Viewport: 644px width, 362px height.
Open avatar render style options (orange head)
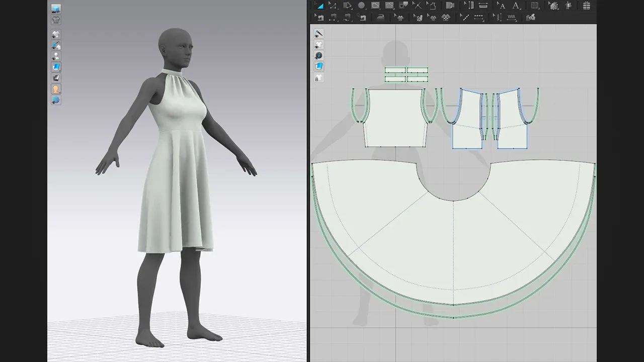tap(56, 88)
